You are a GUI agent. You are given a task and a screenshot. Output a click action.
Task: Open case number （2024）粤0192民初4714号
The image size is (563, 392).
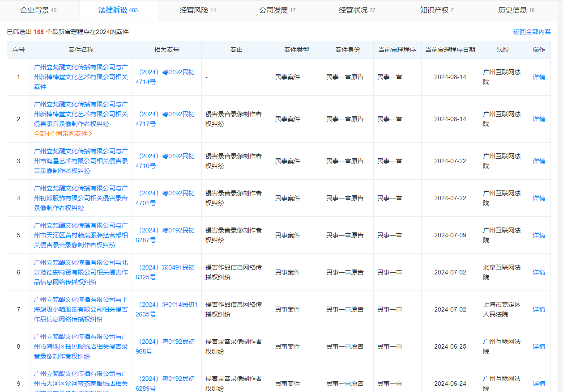(165, 77)
